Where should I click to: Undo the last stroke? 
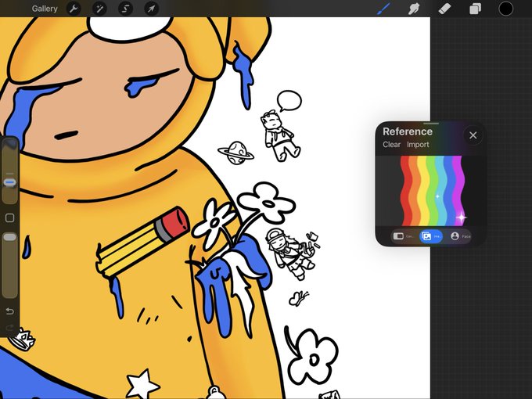pos(10,311)
